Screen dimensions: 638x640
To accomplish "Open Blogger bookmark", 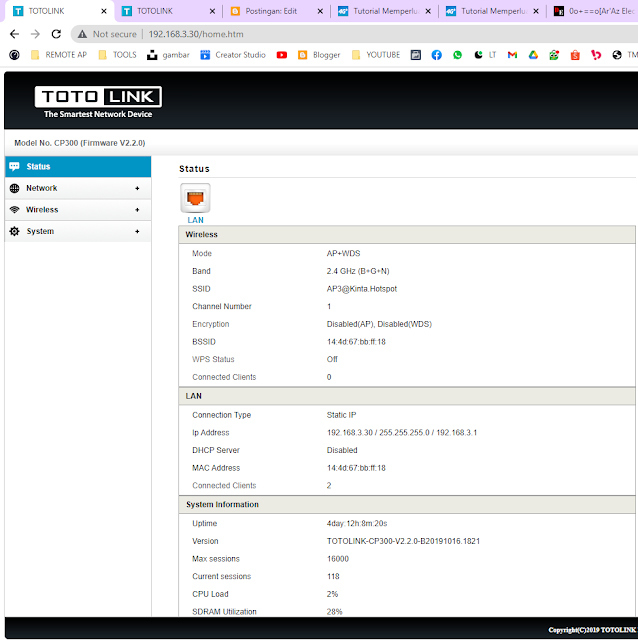I will point(319,55).
